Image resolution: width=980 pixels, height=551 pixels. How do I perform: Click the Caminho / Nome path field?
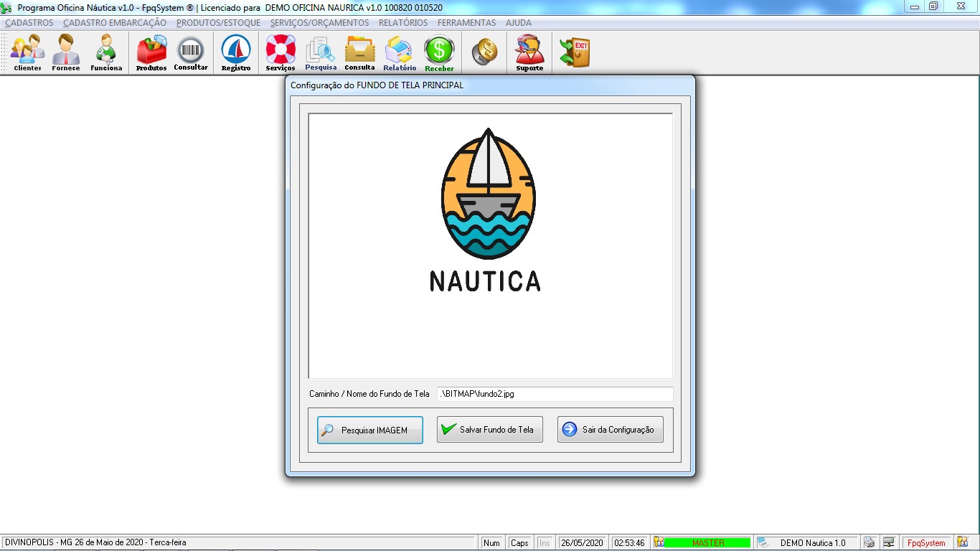tap(555, 394)
